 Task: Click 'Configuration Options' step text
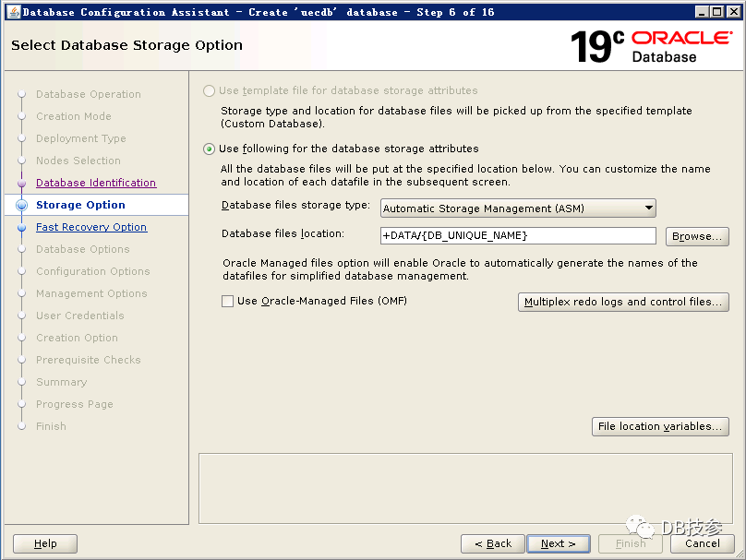pos(92,271)
